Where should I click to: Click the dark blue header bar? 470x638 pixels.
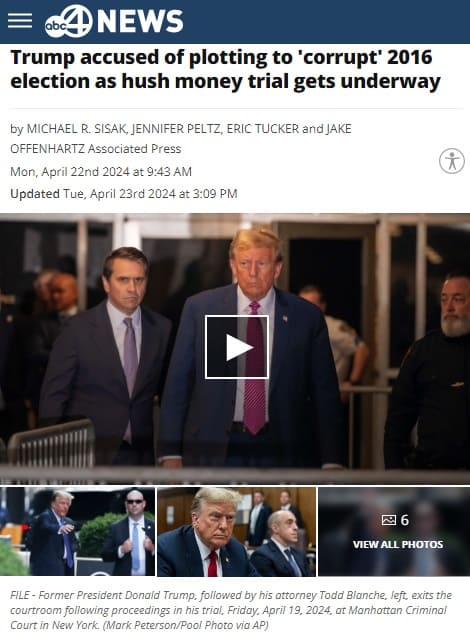click(235, 22)
